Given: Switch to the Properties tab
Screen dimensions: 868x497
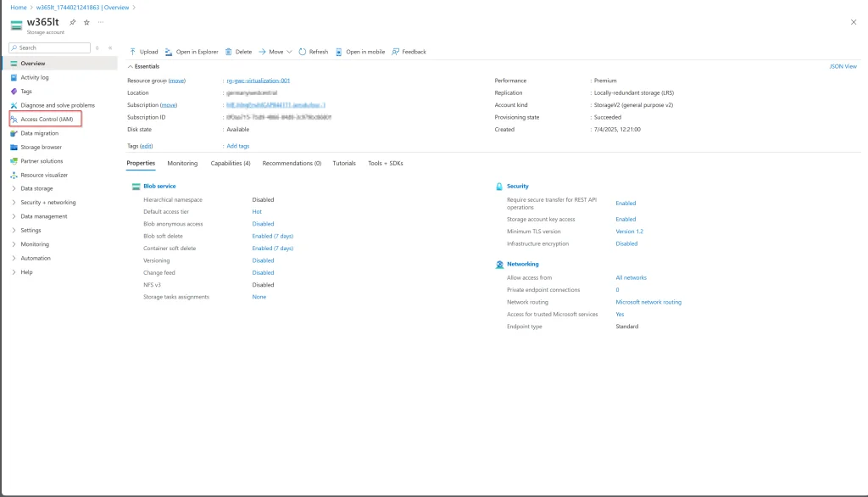Looking at the screenshot, I should pyautogui.click(x=141, y=163).
